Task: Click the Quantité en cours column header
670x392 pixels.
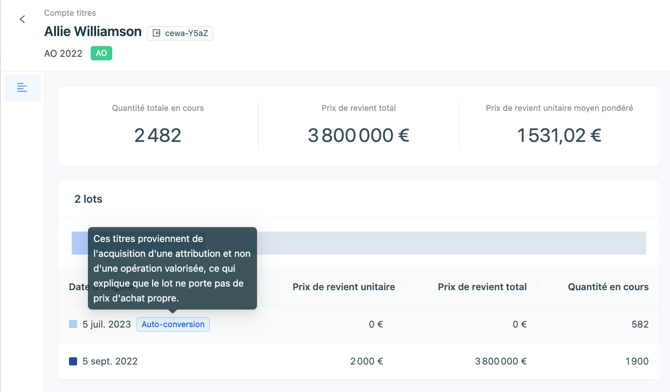Action: coord(608,287)
